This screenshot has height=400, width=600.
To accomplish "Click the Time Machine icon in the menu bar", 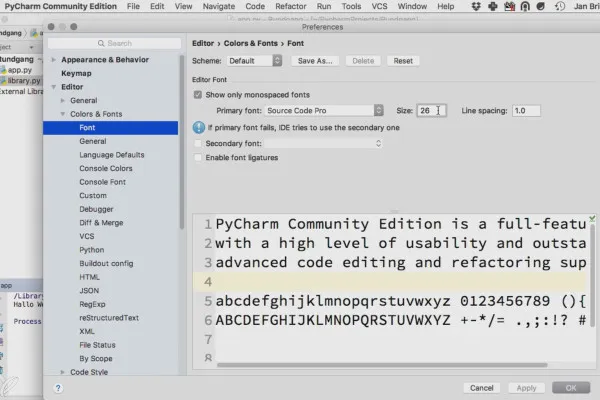I will click(559, 6).
